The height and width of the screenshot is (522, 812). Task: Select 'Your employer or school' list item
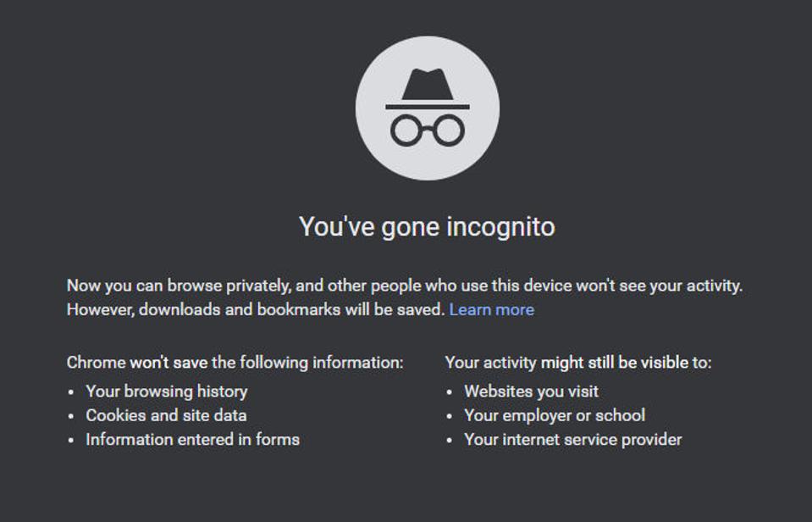click(553, 415)
